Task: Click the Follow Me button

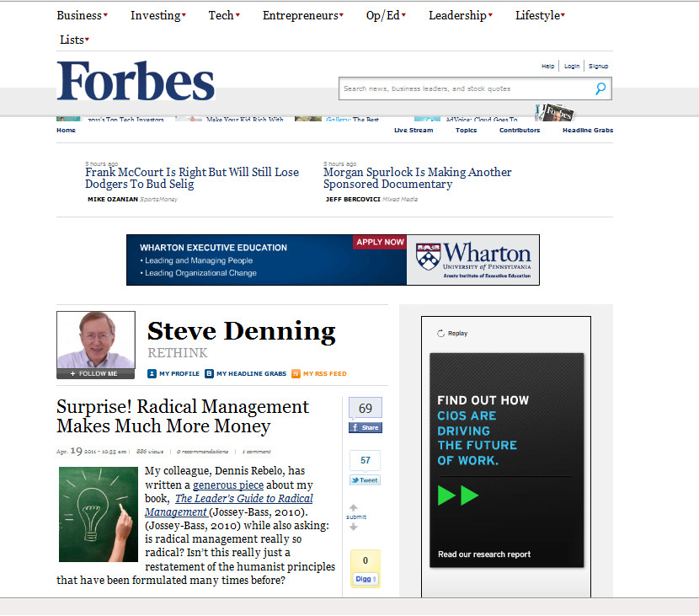Action: pos(95,374)
